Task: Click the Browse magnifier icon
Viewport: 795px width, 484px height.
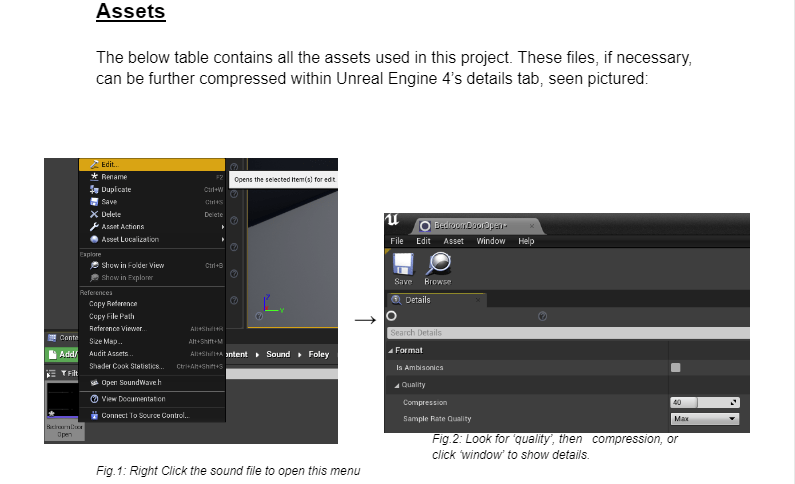Action: click(x=439, y=264)
